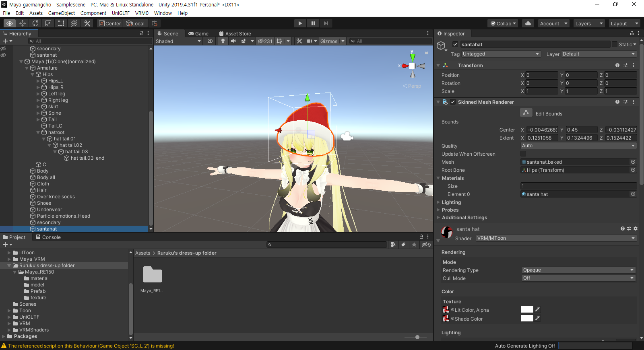Open cloud services panel
The height and width of the screenshot is (350, 644).
(528, 23)
